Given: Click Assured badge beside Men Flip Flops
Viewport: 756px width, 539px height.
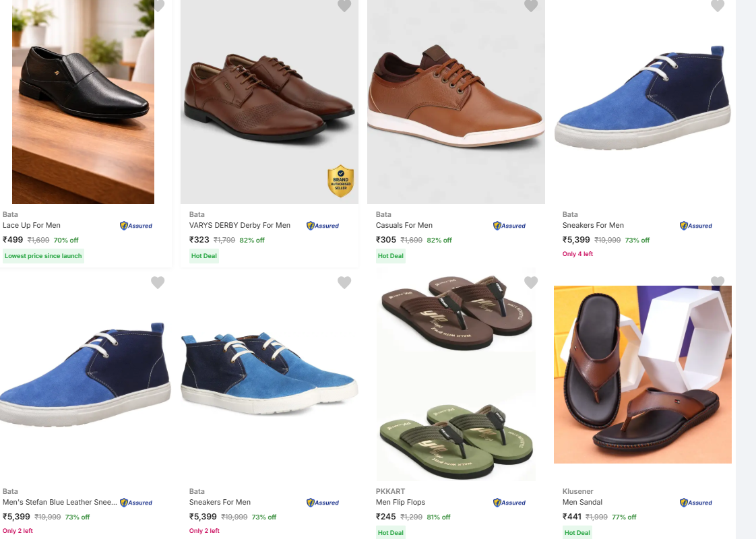Looking at the screenshot, I should coord(509,503).
